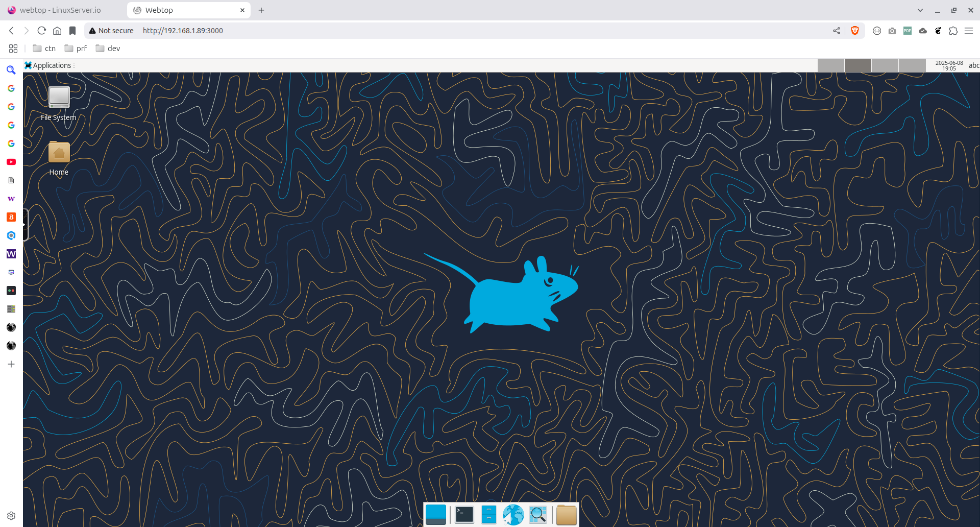Image resolution: width=980 pixels, height=527 pixels.
Task: Select the highlighted darker workspace in switcher
Action: point(858,65)
